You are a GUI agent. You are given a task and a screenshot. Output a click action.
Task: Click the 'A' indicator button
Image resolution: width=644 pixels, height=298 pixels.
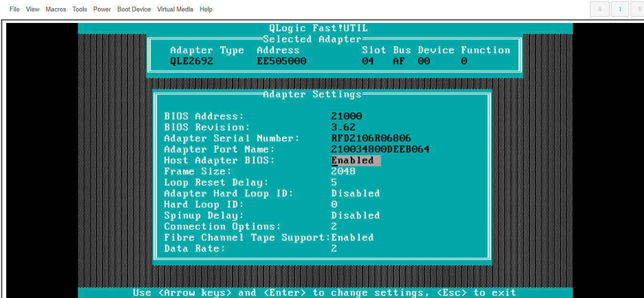[600, 9]
